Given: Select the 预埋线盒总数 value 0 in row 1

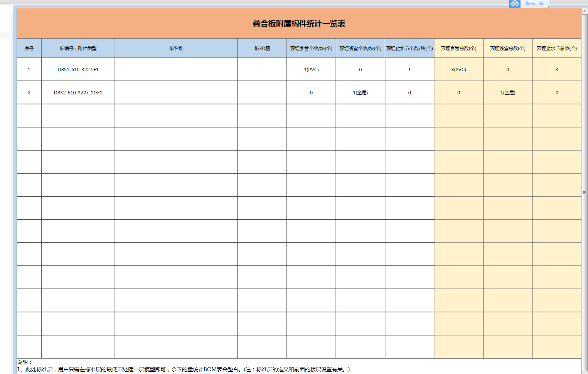Looking at the screenshot, I should pos(507,69).
